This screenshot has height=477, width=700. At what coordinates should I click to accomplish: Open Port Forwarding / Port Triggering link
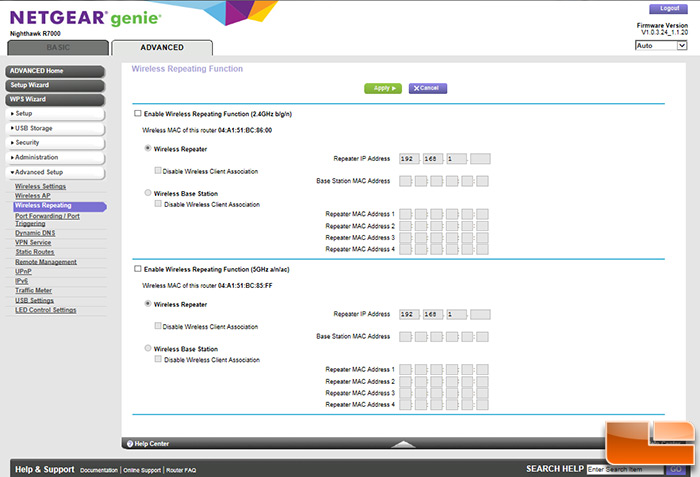point(47,220)
